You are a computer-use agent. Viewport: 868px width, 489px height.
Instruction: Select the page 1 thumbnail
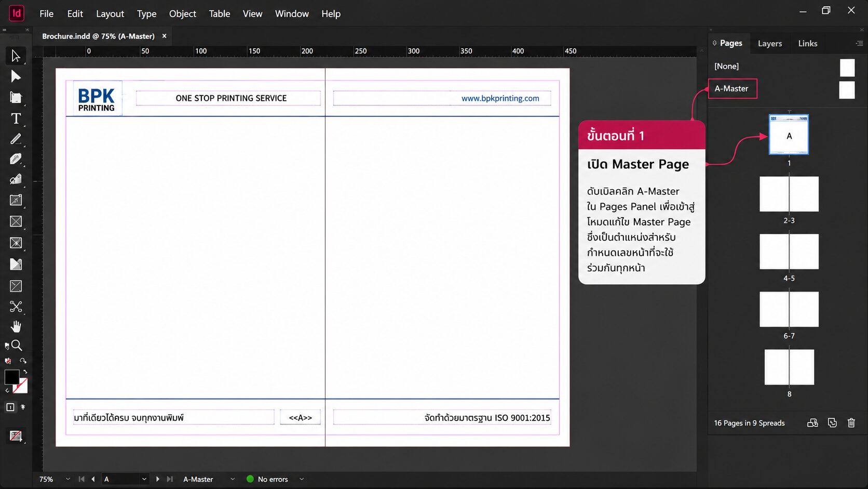(x=789, y=135)
